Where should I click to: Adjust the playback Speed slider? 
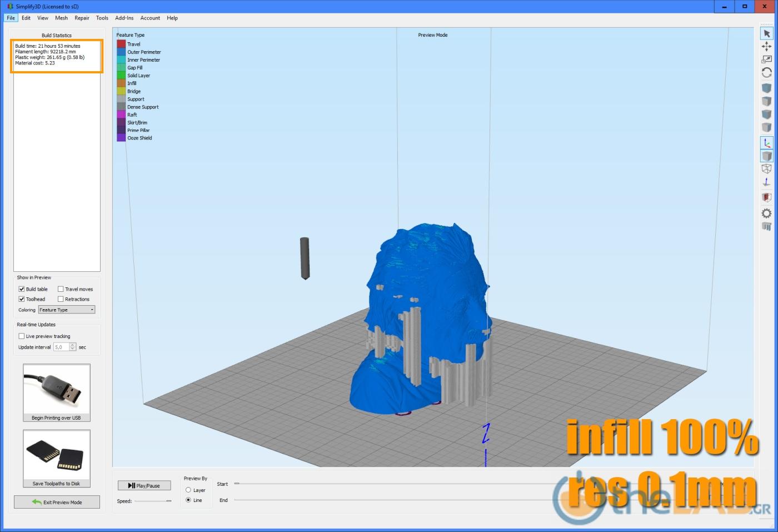coord(153,501)
